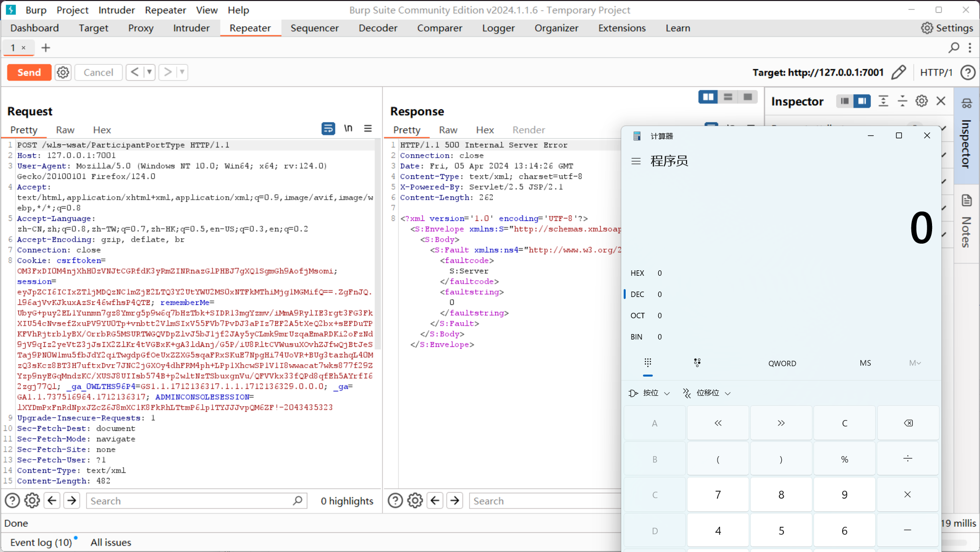Image resolution: width=980 pixels, height=552 pixels.
Task: Open the Decoder tab
Action: [378, 28]
